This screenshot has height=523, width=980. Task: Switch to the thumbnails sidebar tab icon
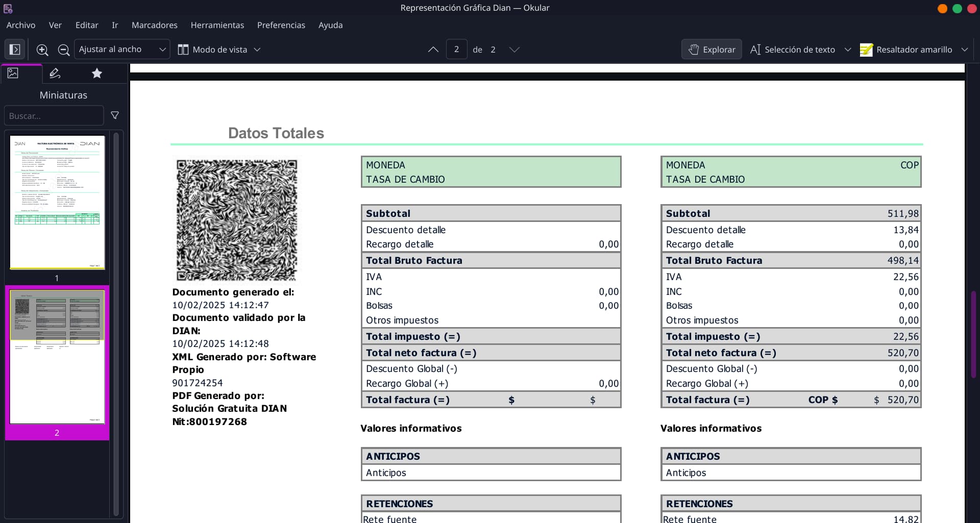pos(13,73)
